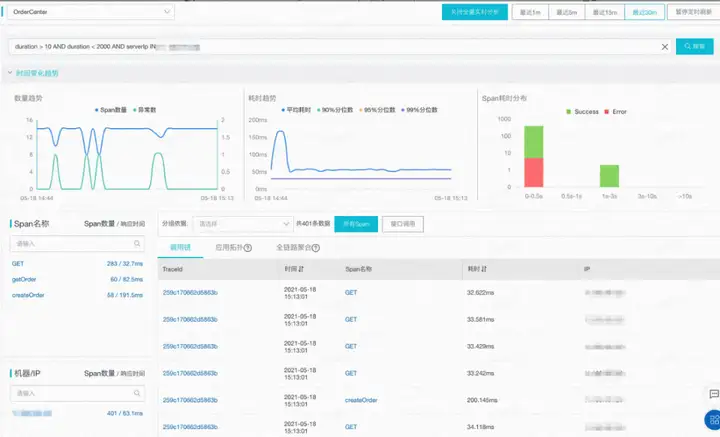
Task: Toggle Span数量 legend series
Action: pyautogui.click(x=111, y=110)
